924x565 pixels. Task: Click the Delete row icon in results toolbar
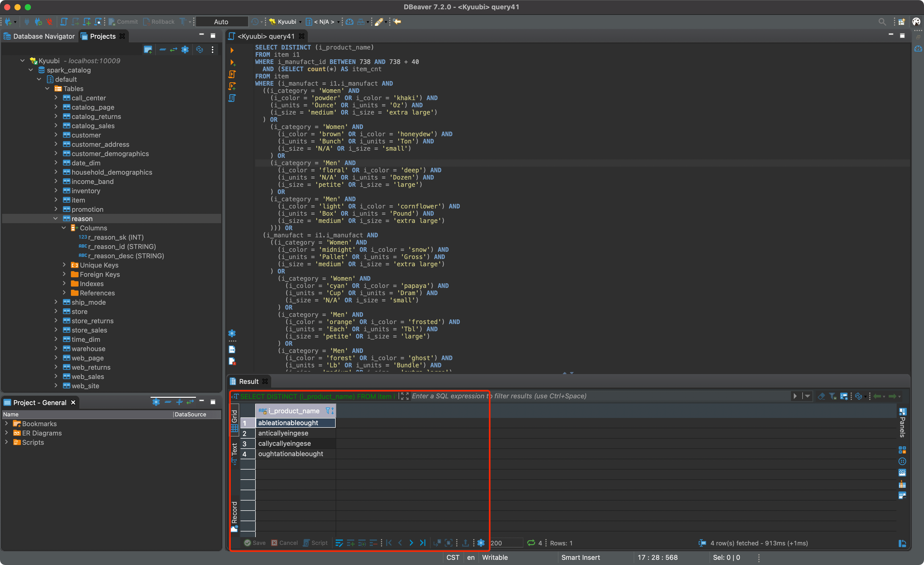coord(373,543)
